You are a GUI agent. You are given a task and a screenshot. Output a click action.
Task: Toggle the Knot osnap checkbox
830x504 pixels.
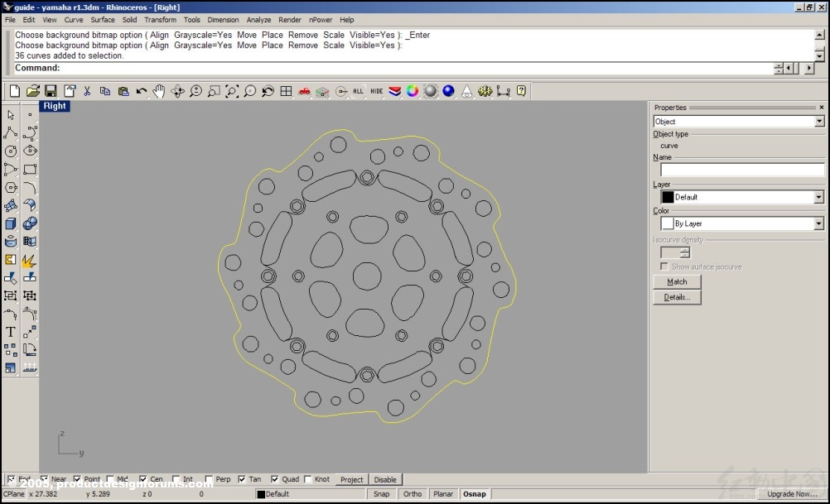(308, 479)
